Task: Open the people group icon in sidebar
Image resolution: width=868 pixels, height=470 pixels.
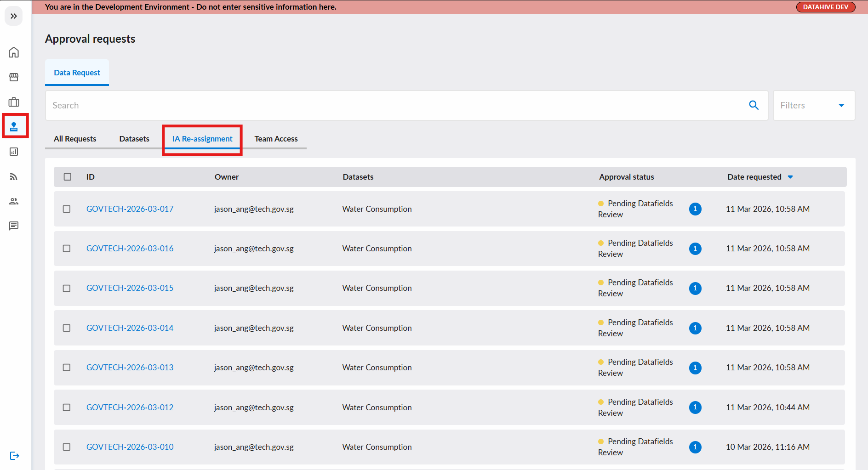Action: click(x=14, y=201)
